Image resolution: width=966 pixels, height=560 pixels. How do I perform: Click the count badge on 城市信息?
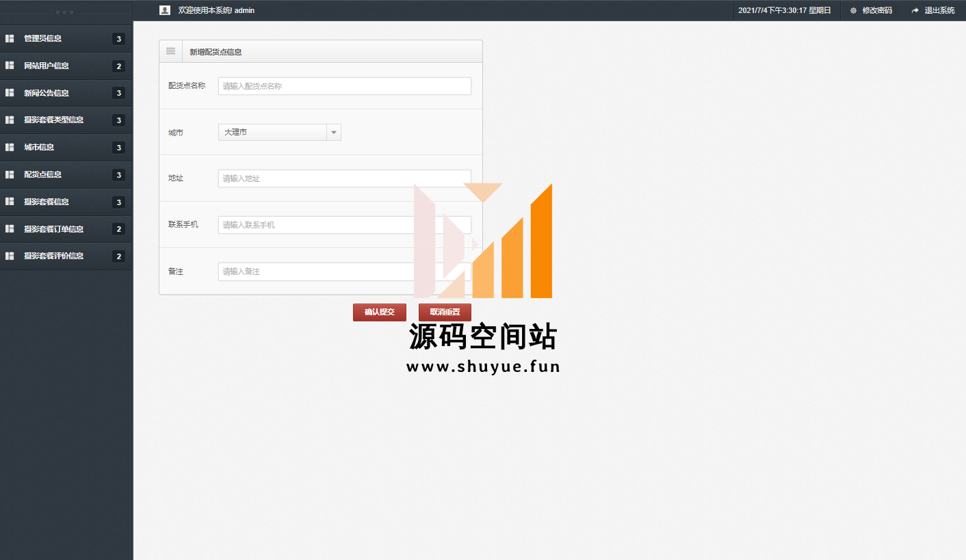click(119, 148)
